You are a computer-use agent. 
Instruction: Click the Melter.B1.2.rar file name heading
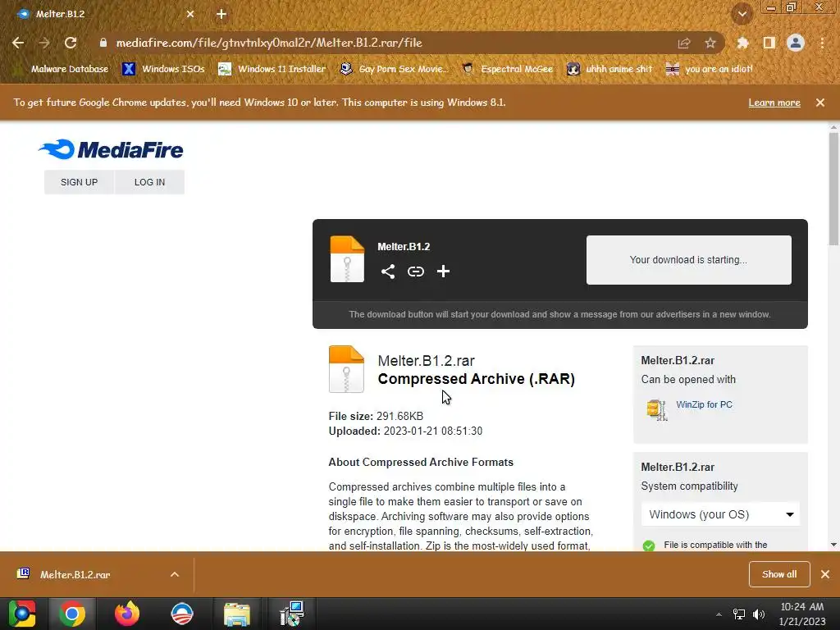click(x=426, y=361)
